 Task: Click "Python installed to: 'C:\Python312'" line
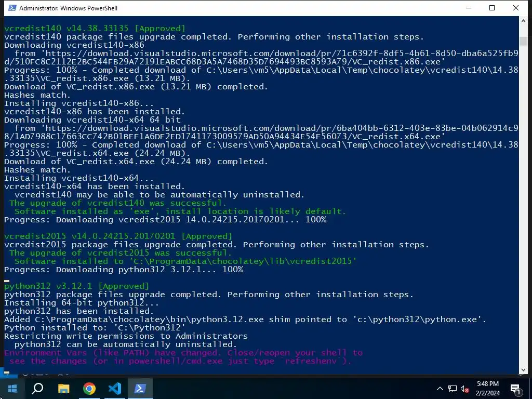[95, 328]
